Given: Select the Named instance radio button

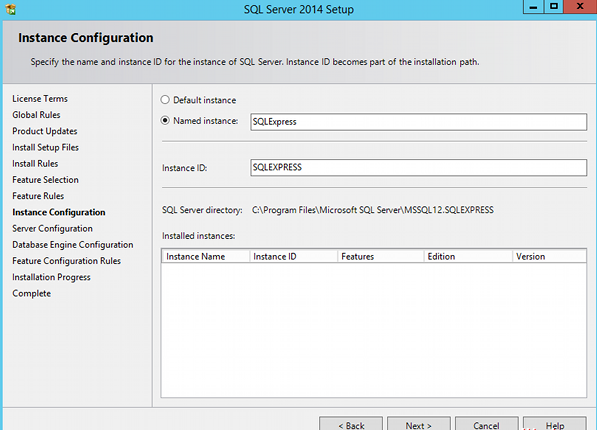Looking at the screenshot, I should pyautogui.click(x=165, y=120).
